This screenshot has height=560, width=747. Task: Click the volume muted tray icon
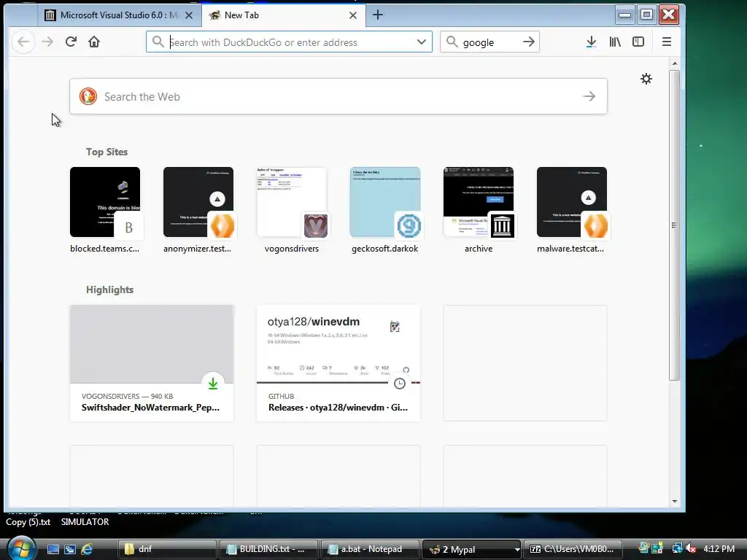coord(691,548)
